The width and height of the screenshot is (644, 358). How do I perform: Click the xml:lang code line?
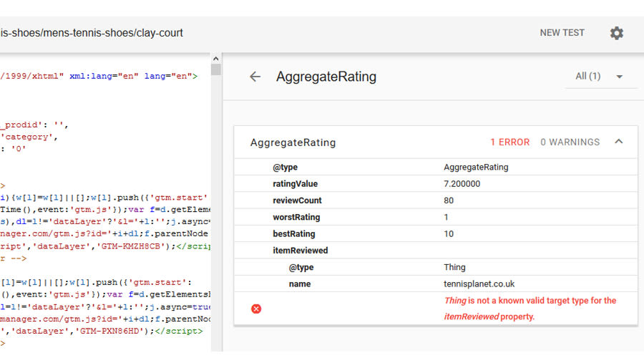pyautogui.click(x=99, y=76)
